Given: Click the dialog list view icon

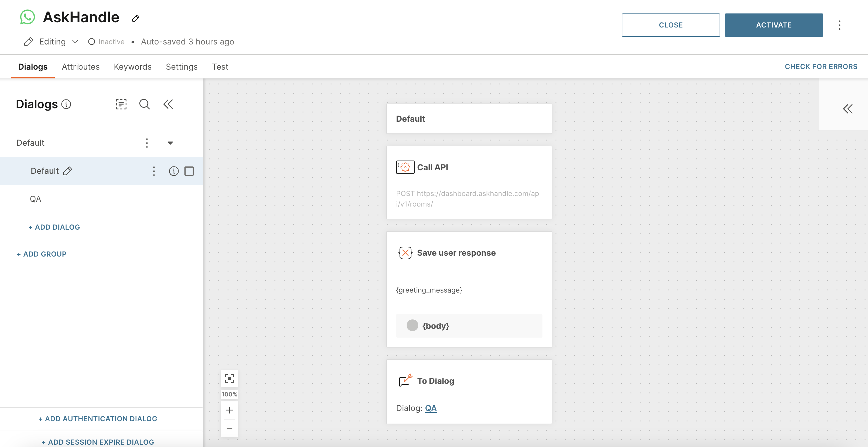Looking at the screenshot, I should 121,104.
